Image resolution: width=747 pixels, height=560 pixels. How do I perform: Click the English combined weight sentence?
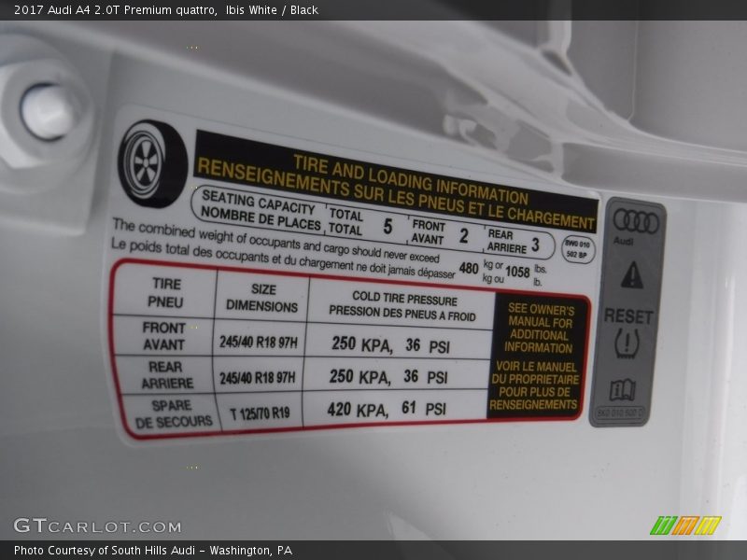275,240
